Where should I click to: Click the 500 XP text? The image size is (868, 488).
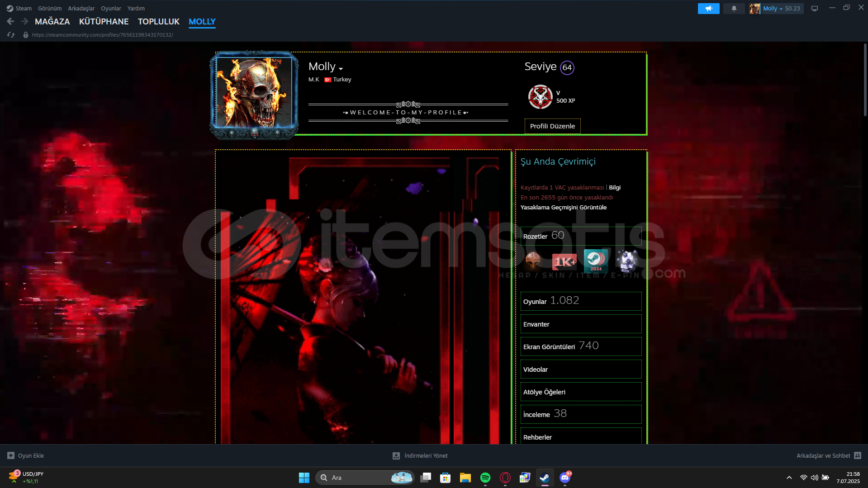(565, 100)
